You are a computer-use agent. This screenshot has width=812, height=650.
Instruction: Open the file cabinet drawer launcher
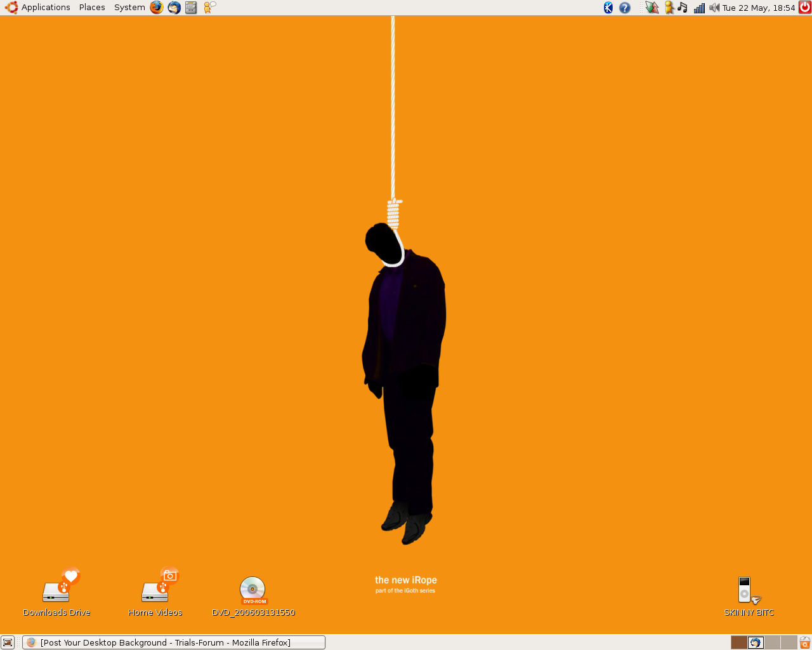point(191,8)
